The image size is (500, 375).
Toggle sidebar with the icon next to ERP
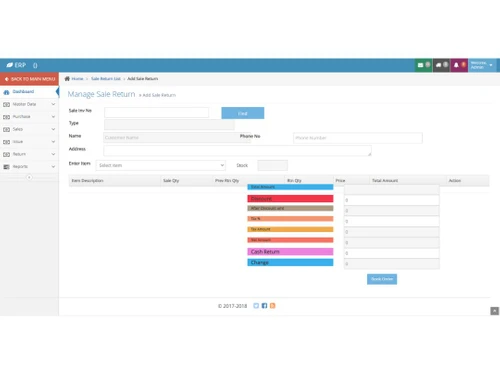click(35, 65)
